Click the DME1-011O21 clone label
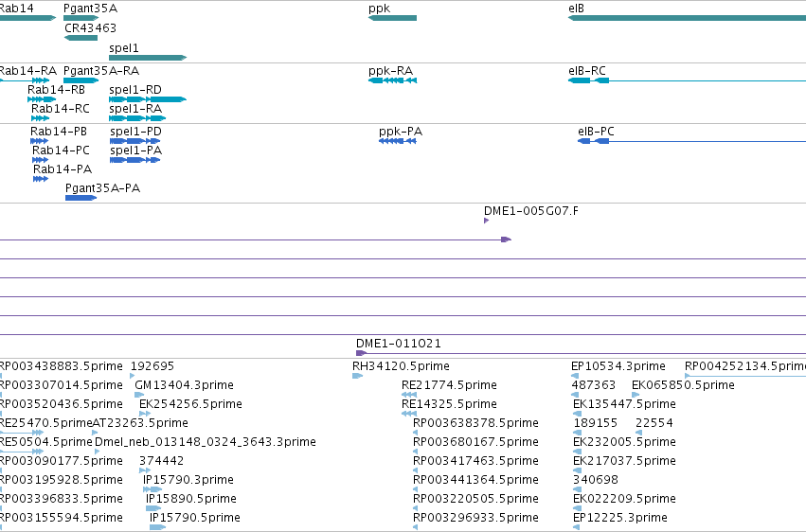806x532 pixels. click(399, 343)
